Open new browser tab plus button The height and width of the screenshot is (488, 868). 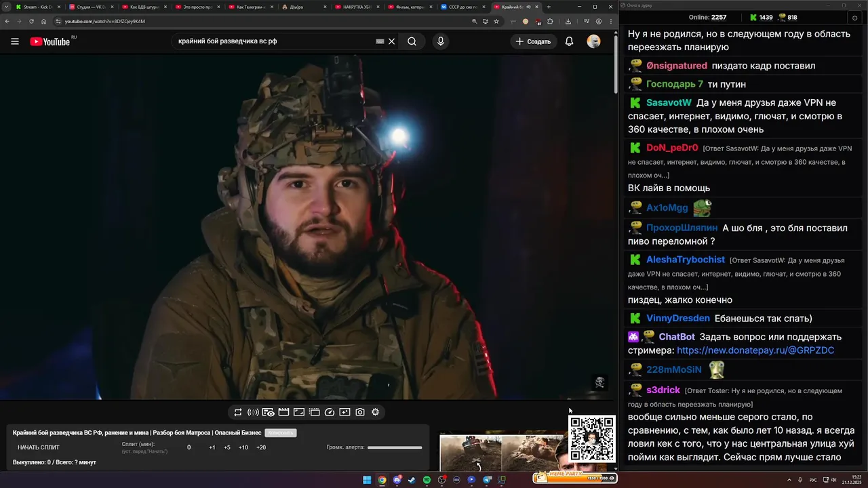coord(549,7)
